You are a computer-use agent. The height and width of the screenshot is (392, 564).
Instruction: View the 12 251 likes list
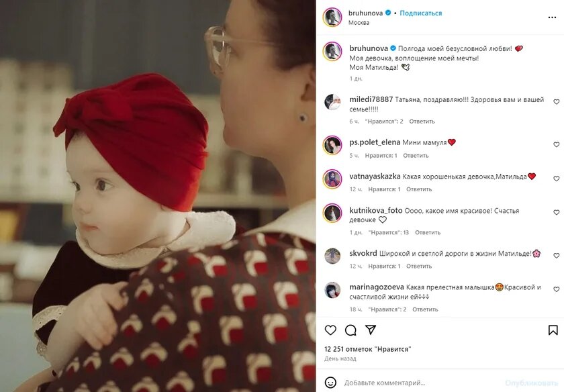tap(367, 349)
